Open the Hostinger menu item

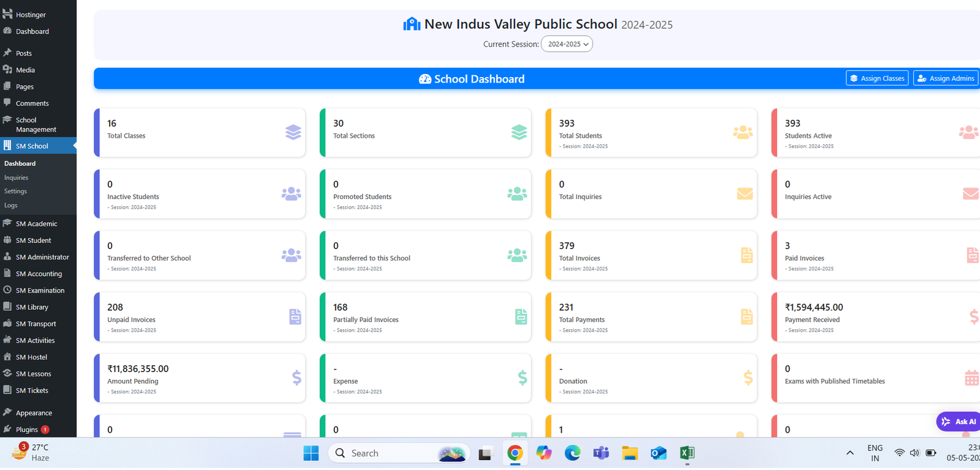point(38,14)
